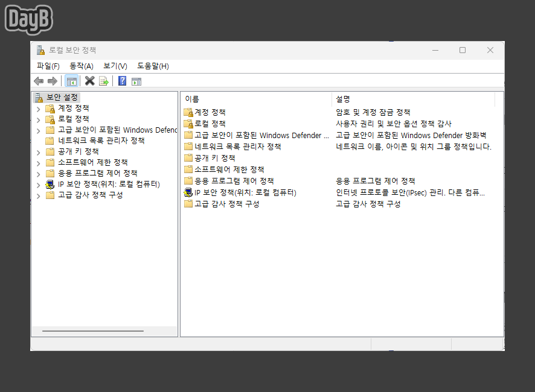535x392 pixels.
Task: Open the Help toolbar icon
Action: pos(122,81)
